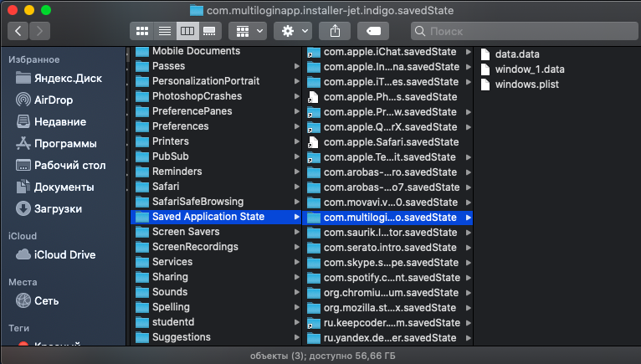The image size is (641, 364).
Task: Expand the PersonalizationPortrait folder arrow
Action: click(297, 81)
